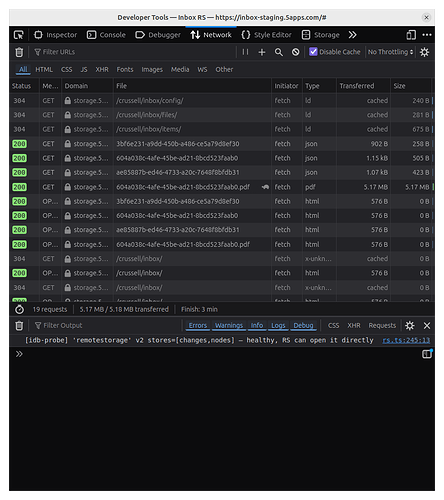Screen dimensions: 444x500
Task: Filter requests by HTML
Action: pyautogui.click(x=44, y=69)
